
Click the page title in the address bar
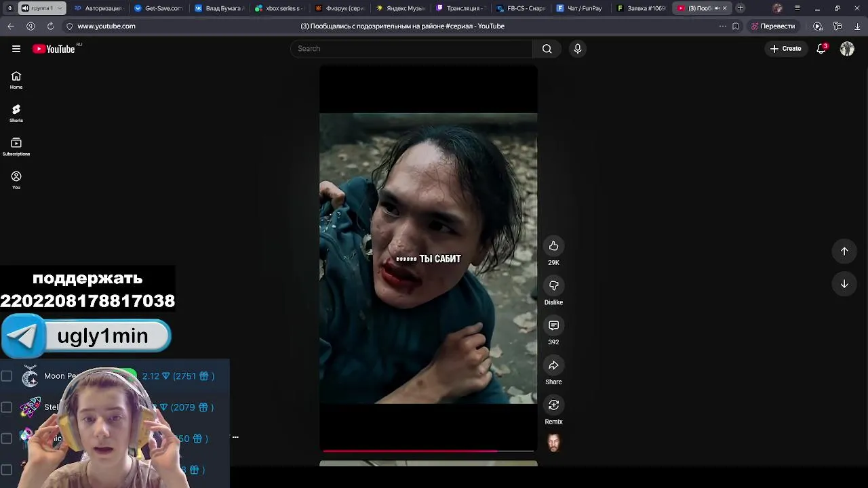(402, 26)
